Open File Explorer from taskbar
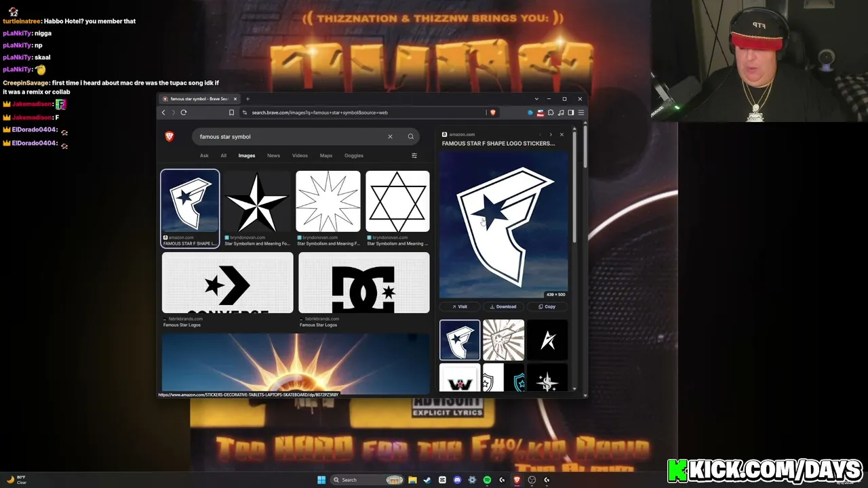The height and width of the screenshot is (488, 868). pyautogui.click(x=412, y=480)
